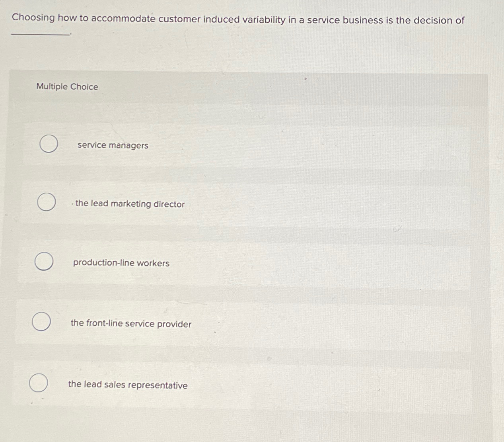Click the question text about customer induced variability
The image size is (504, 442).
pyautogui.click(x=237, y=20)
